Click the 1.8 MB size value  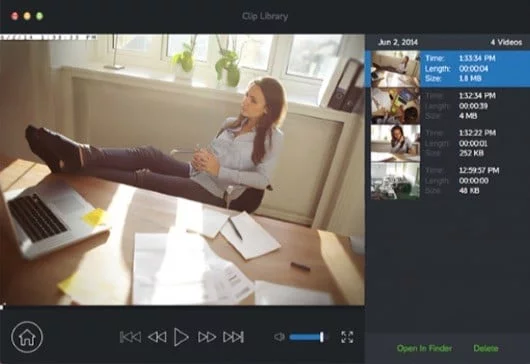click(470, 78)
